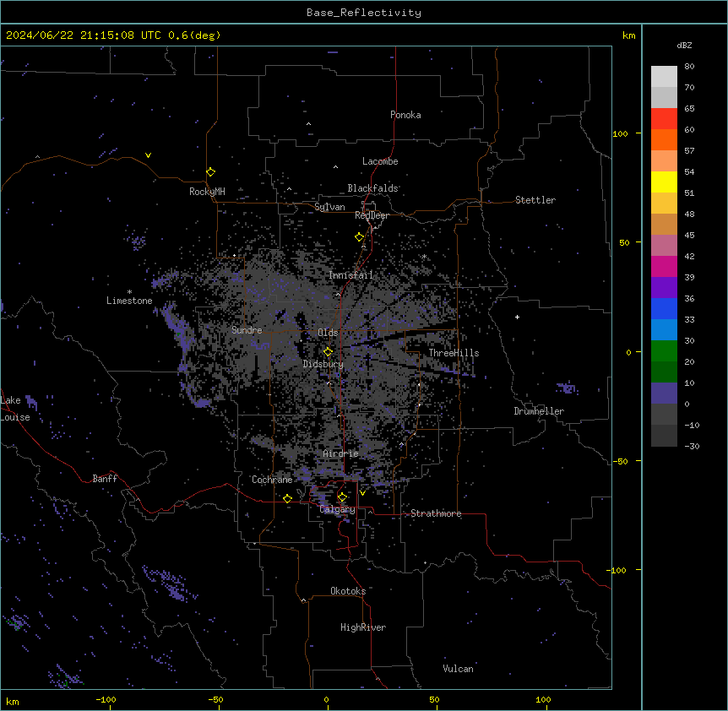Click the Cochrane city label
728x711 pixels.
[x=272, y=480]
